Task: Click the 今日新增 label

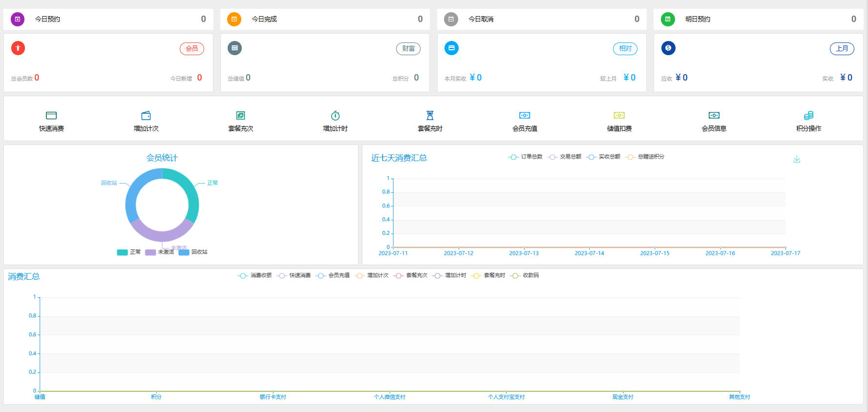Action: pos(181,79)
